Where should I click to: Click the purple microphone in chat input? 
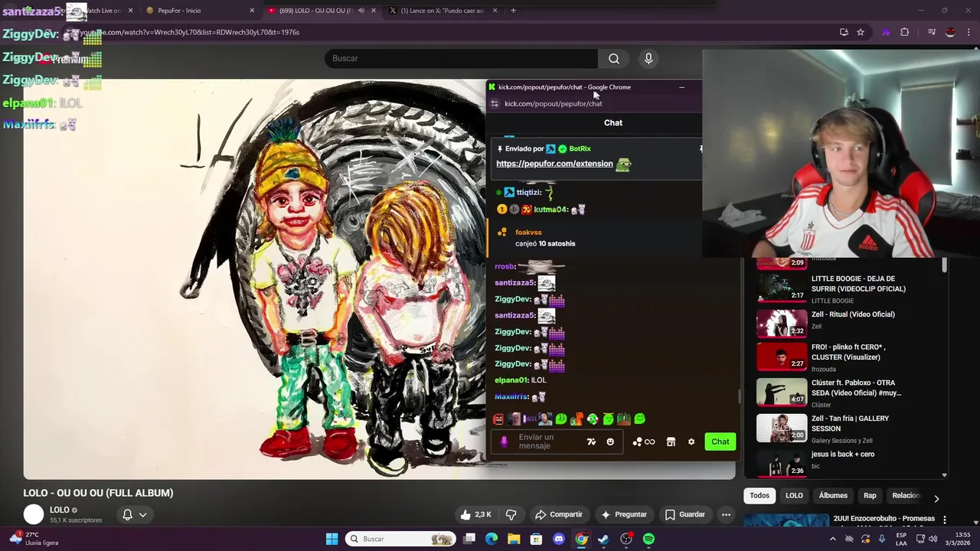click(504, 442)
